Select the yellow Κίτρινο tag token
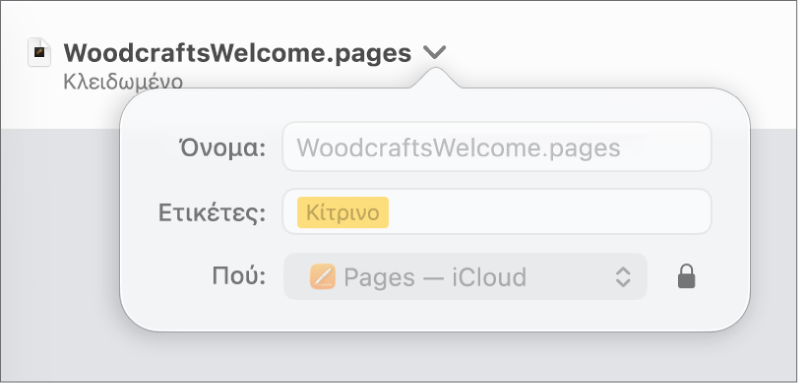 tap(343, 213)
